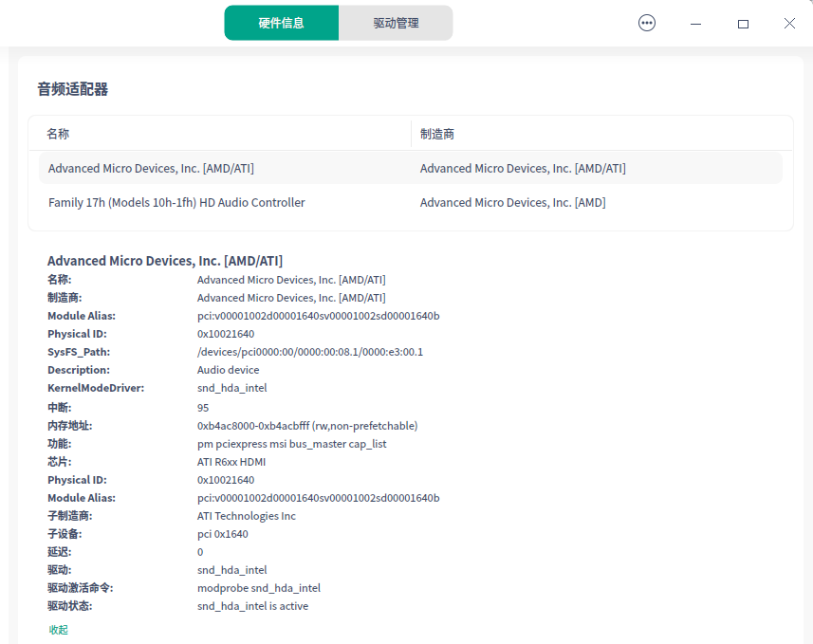Click the capabilities value pm pciexpress msi
Image resolution: width=813 pixels, height=644 pixels.
(x=292, y=444)
